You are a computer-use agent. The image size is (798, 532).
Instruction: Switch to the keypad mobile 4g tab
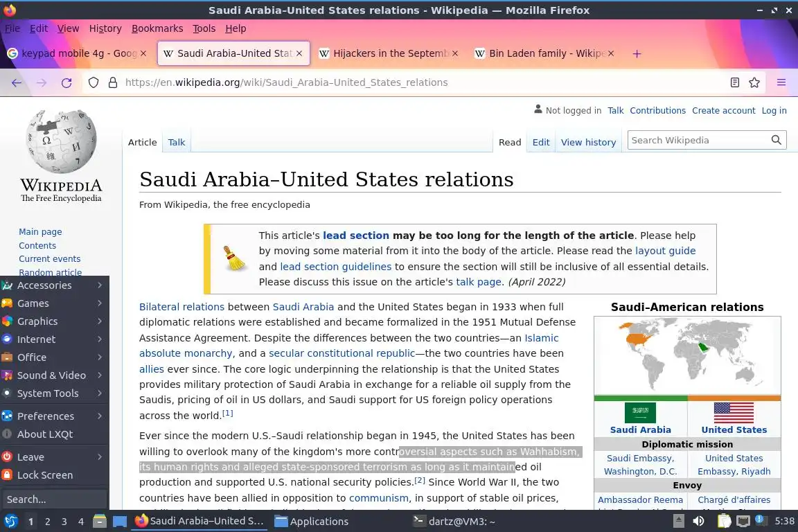tap(77, 53)
